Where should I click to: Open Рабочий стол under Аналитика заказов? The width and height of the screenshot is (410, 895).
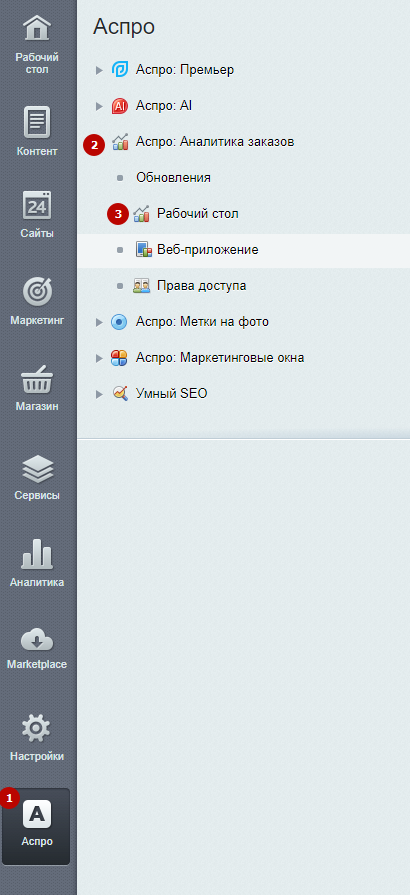(198, 213)
